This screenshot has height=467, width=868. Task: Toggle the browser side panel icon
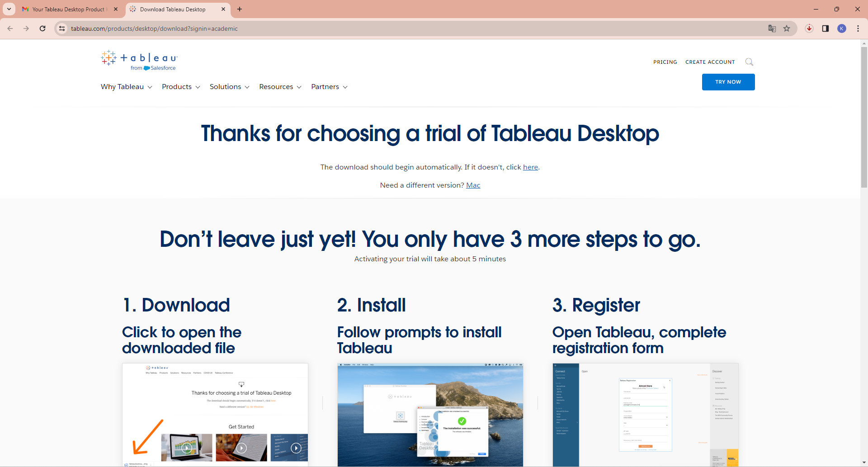tap(826, 28)
